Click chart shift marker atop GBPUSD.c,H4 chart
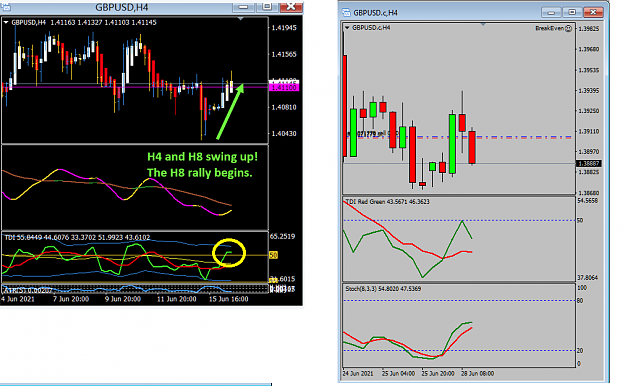Image resolution: width=625 pixels, height=386 pixels. tap(483, 25)
